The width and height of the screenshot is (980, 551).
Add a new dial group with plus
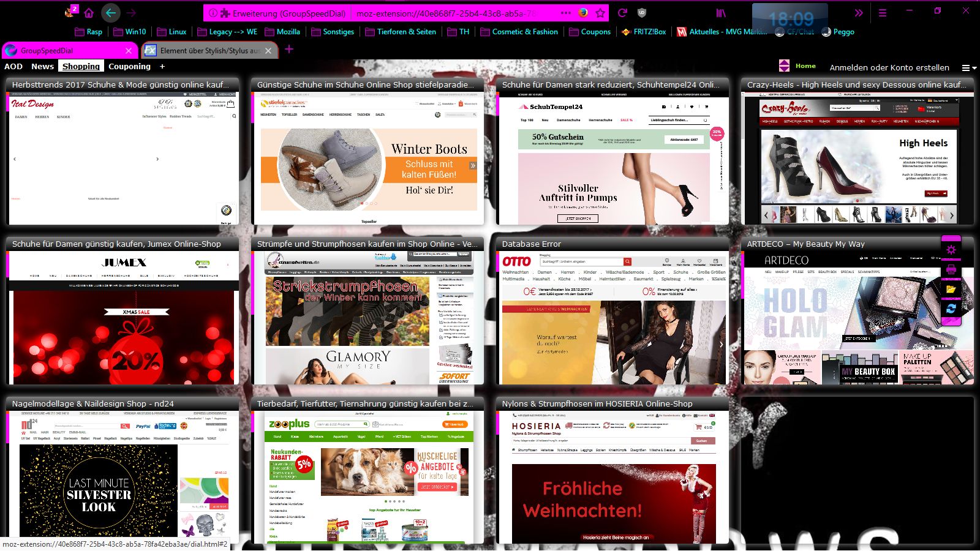click(x=162, y=66)
